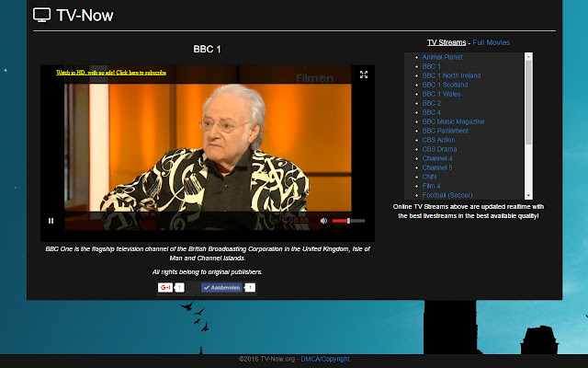Open the DMCA/Copyright footer link
This screenshot has height=368, width=588.
tap(325, 359)
